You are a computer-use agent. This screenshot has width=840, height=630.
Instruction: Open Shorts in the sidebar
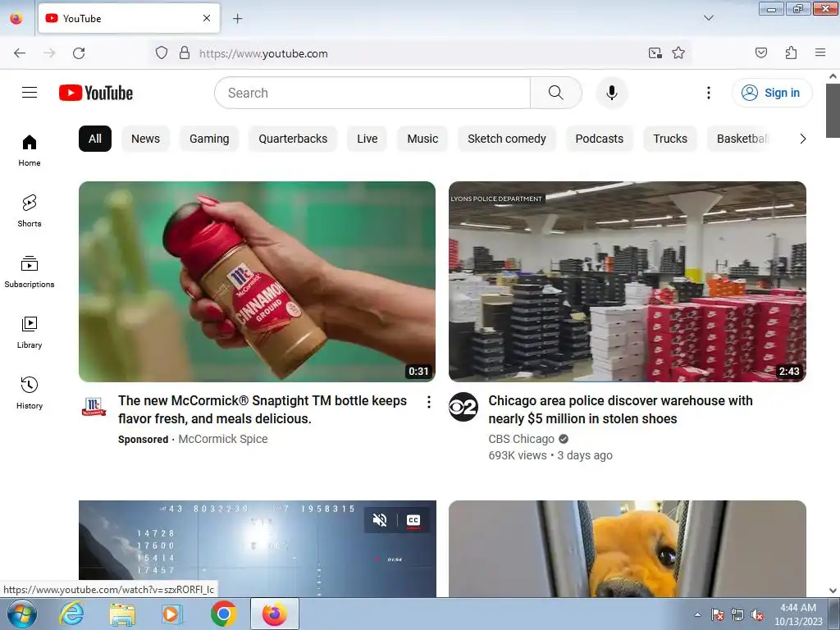coord(30,211)
